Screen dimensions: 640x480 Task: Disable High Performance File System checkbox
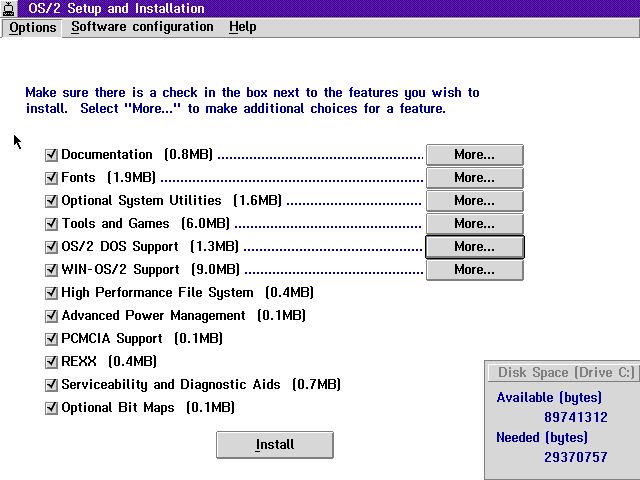[51, 293]
